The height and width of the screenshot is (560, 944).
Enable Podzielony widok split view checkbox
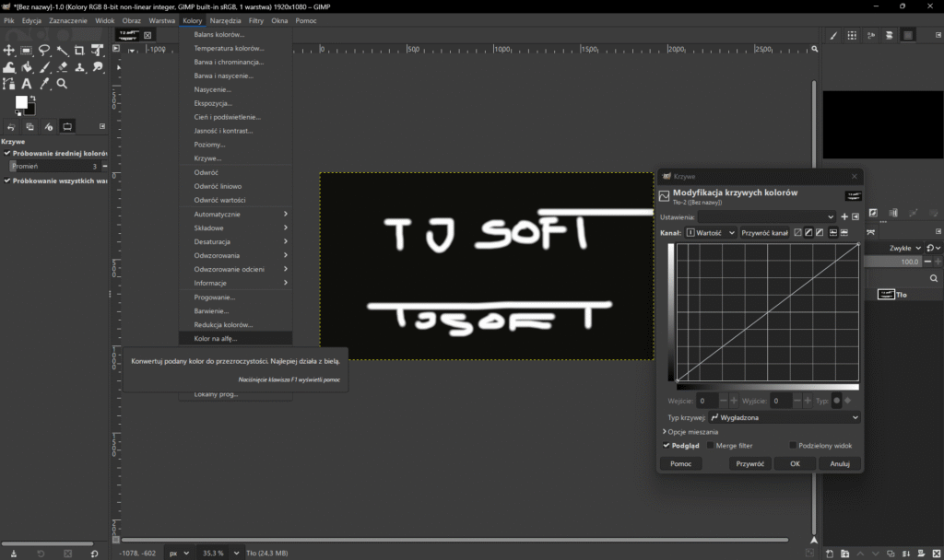tap(793, 446)
